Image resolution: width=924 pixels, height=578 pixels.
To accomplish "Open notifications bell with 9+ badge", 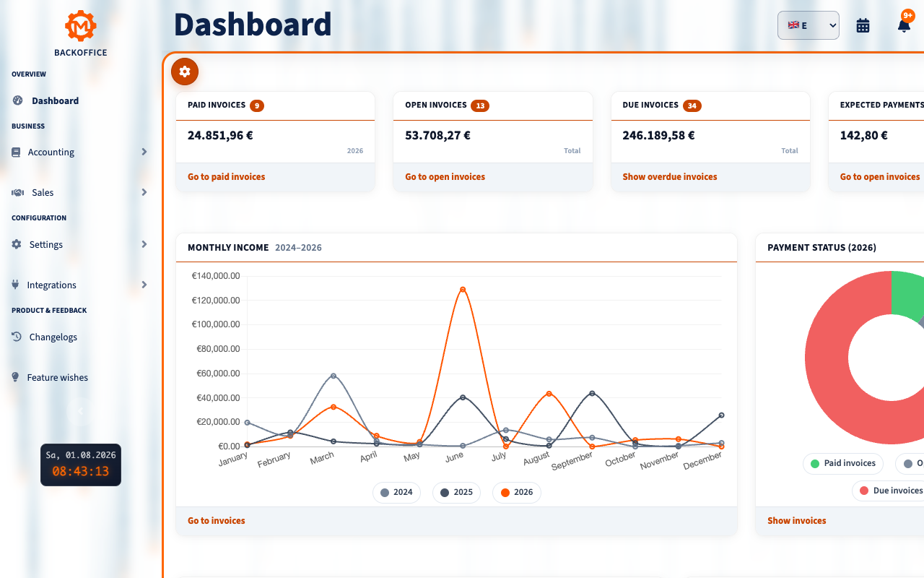I will click(x=904, y=25).
